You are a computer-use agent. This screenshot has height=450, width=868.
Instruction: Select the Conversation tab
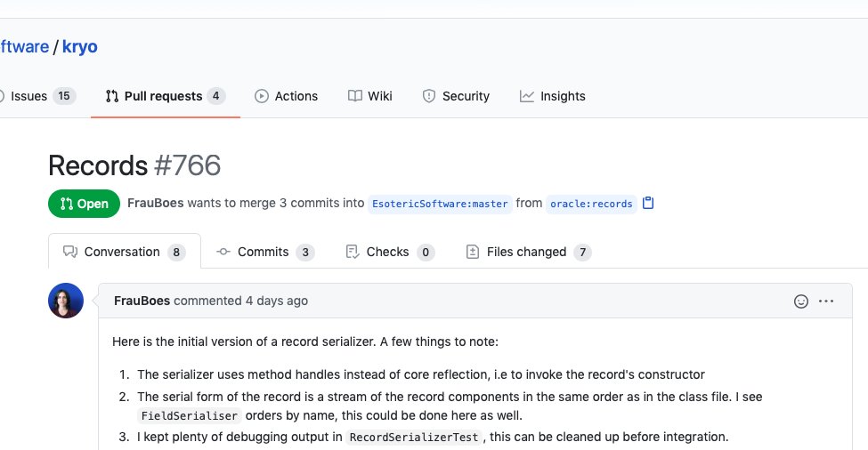(x=124, y=252)
